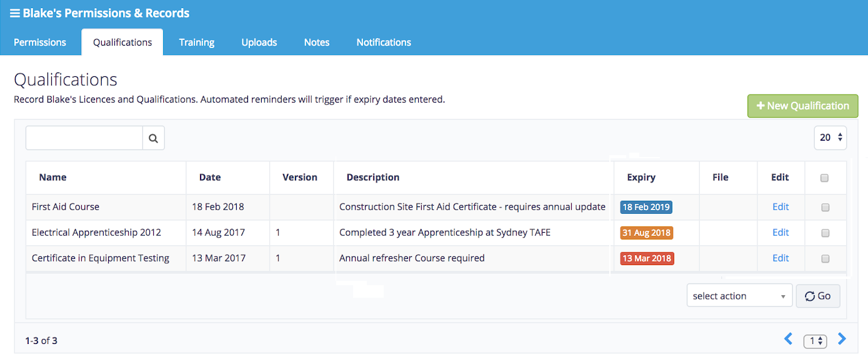Check the First Aid Course row checkbox
The height and width of the screenshot is (364, 868).
click(x=825, y=208)
